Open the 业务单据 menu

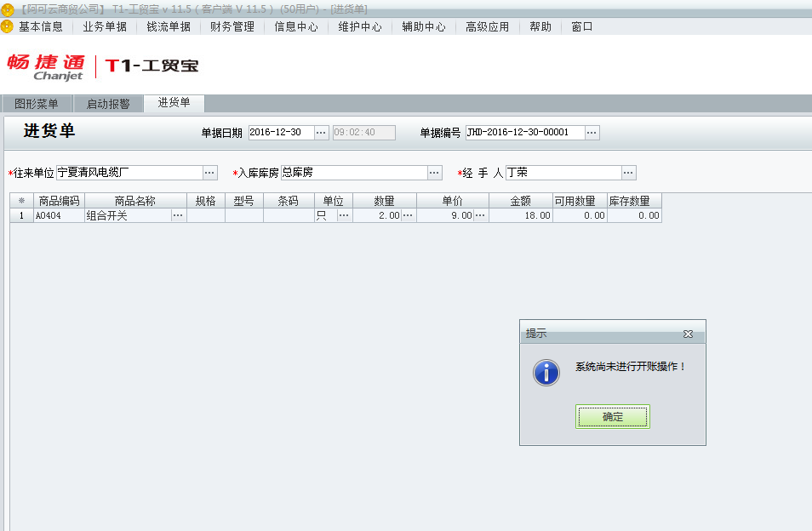point(103,26)
